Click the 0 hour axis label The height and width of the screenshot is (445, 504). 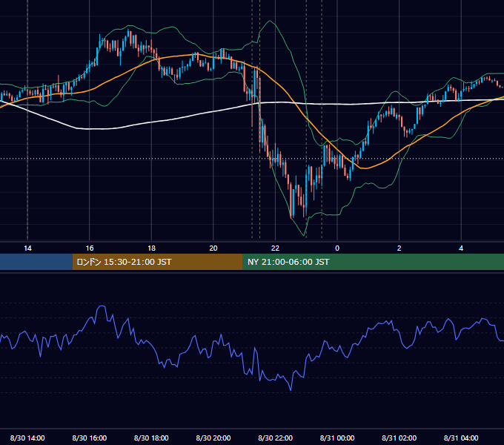coord(337,248)
